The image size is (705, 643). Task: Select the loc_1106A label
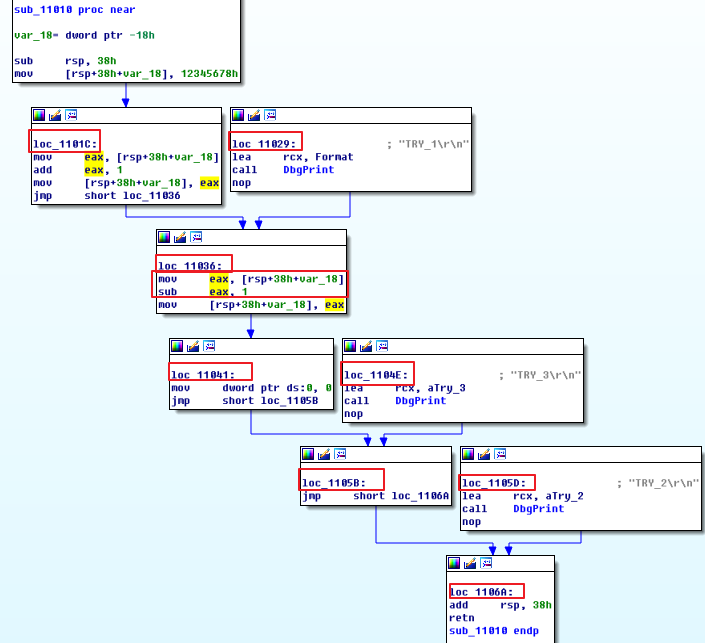(481, 592)
